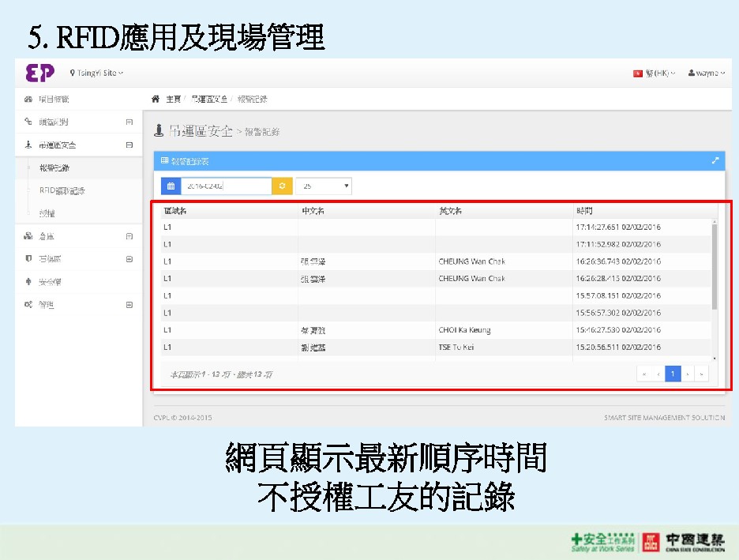Click the 安全帽 sidebar icon
Screen dimensions: 739x560
28,281
